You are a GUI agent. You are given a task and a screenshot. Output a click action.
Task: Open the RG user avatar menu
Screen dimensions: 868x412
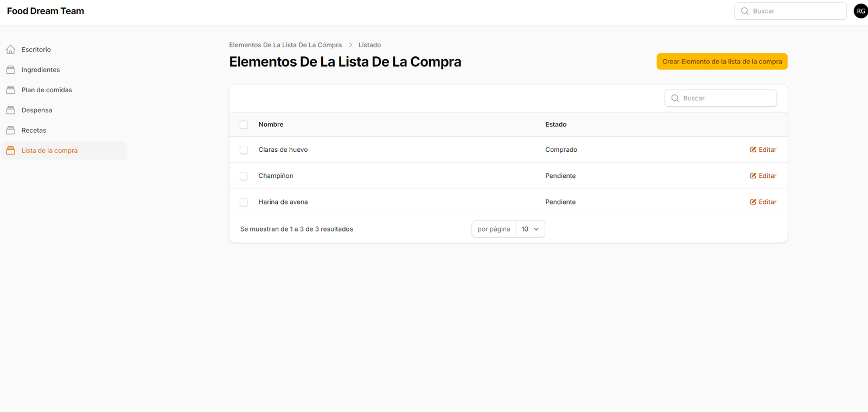[x=860, y=11]
